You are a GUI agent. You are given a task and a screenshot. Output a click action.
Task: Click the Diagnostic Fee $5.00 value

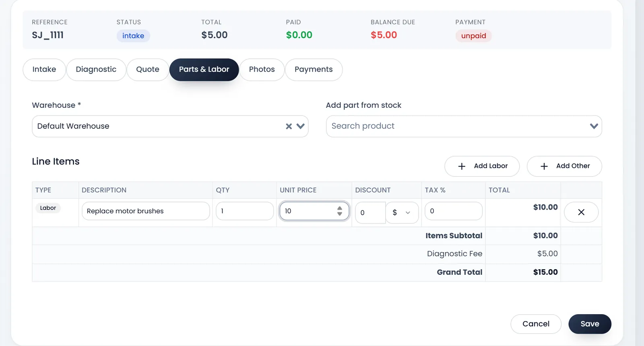click(547, 254)
